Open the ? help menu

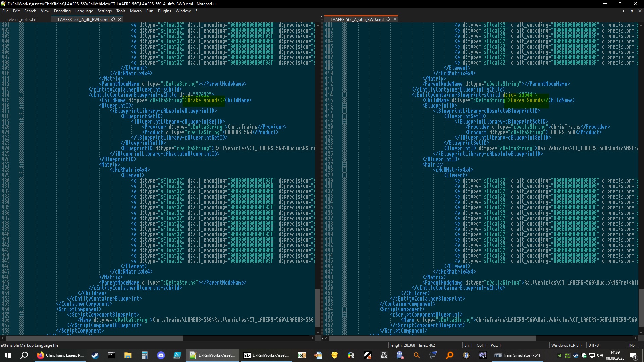196,11
